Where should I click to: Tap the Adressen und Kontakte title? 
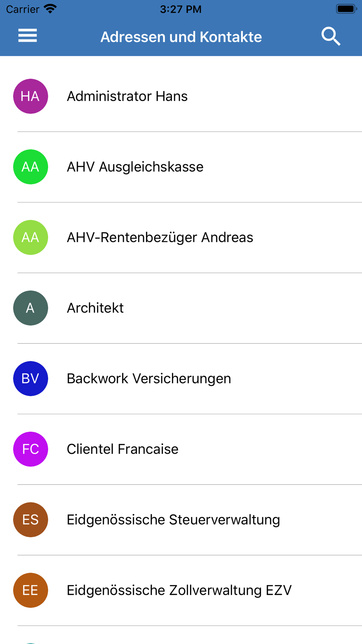[x=181, y=37]
